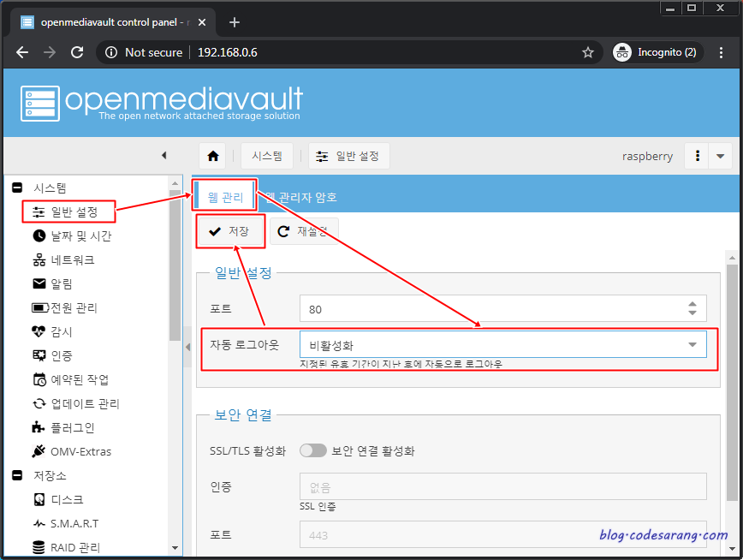The height and width of the screenshot is (560, 743).
Task: Open 예약된 작업 calendar icon item
Action: tap(70, 379)
